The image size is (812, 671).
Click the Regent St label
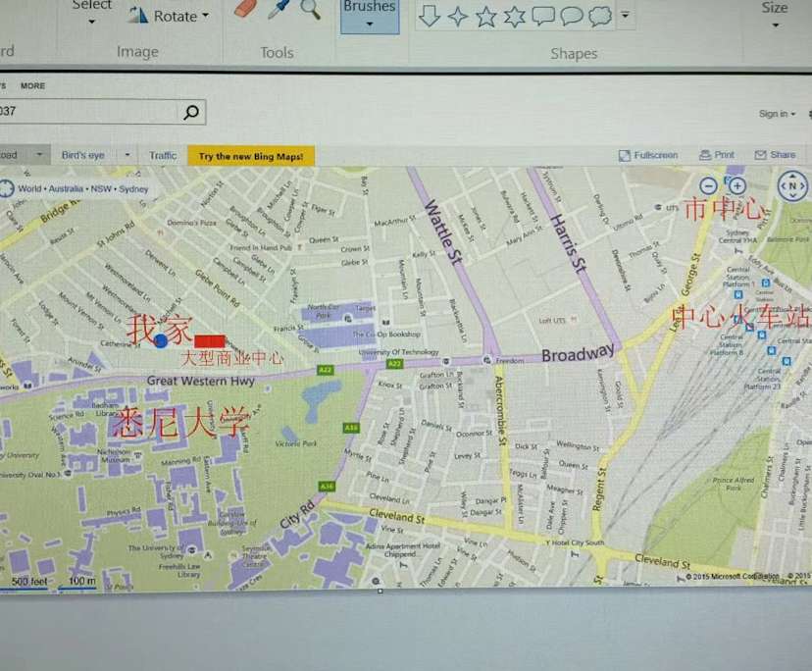click(x=598, y=490)
